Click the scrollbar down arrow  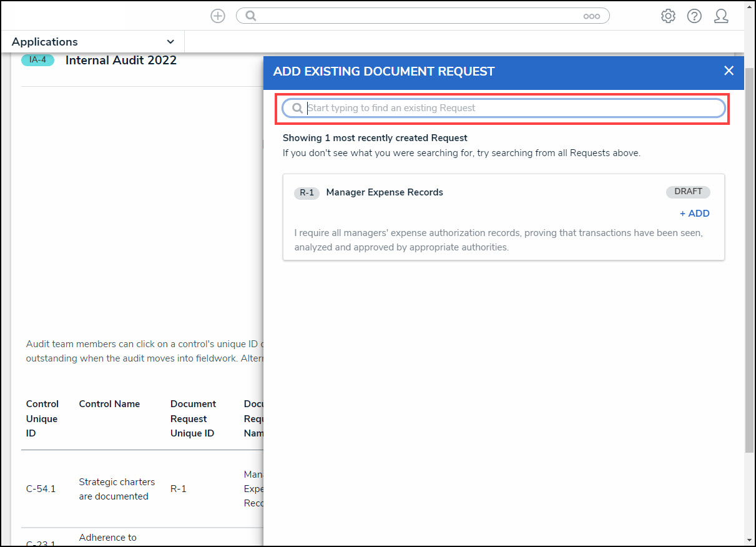pyautogui.click(x=750, y=540)
